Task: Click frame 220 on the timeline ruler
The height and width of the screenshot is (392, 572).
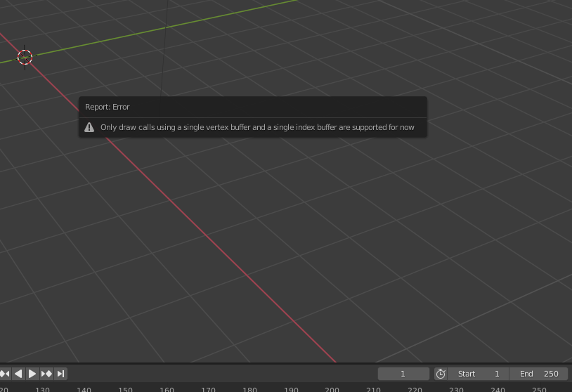Action: pos(415,389)
